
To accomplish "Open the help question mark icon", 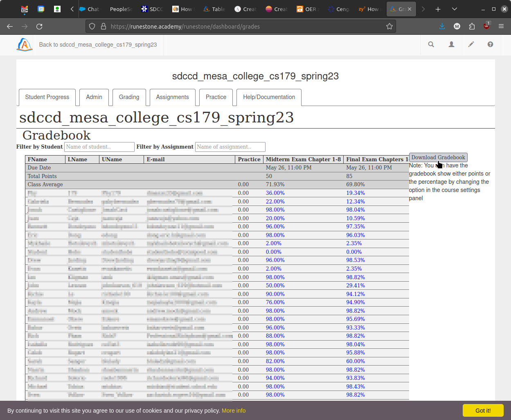I will pos(490,45).
